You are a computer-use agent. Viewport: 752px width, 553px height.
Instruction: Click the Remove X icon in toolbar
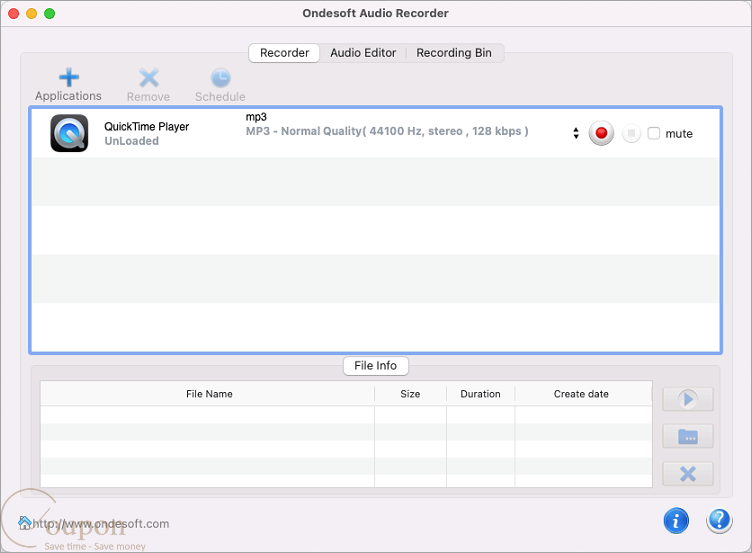pyautogui.click(x=149, y=78)
